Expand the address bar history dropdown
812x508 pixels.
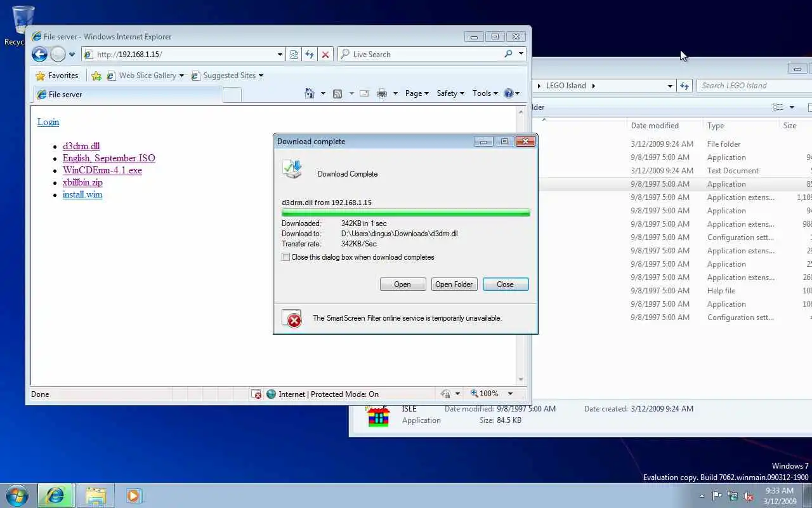coord(280,55)
